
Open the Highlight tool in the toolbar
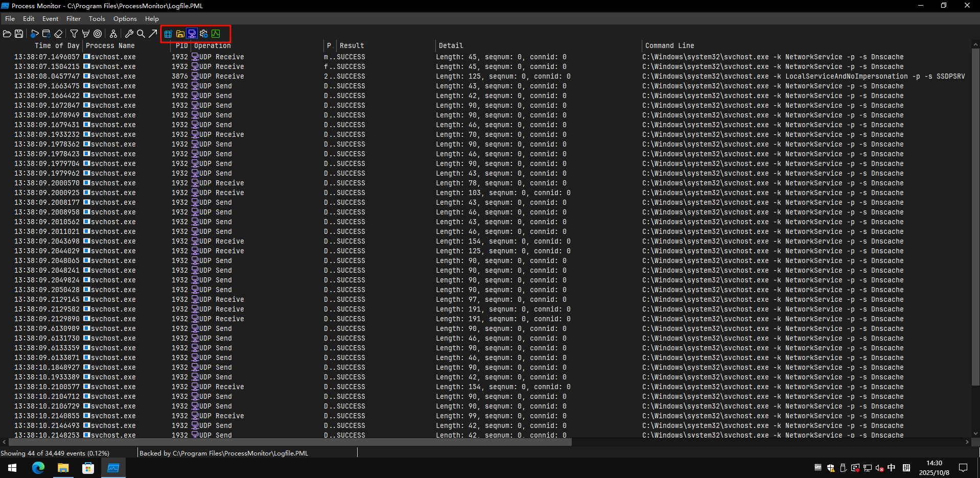[86, 34]
